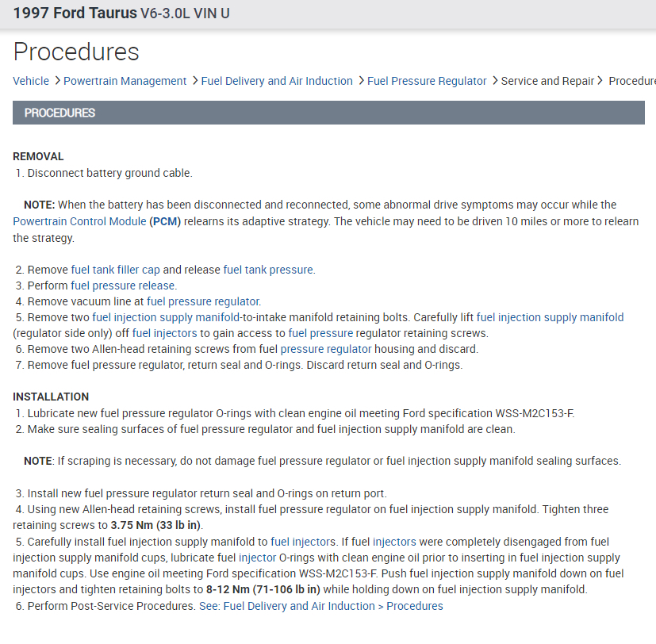Open the Powertrain Control Module link

[x=79, y=221]
